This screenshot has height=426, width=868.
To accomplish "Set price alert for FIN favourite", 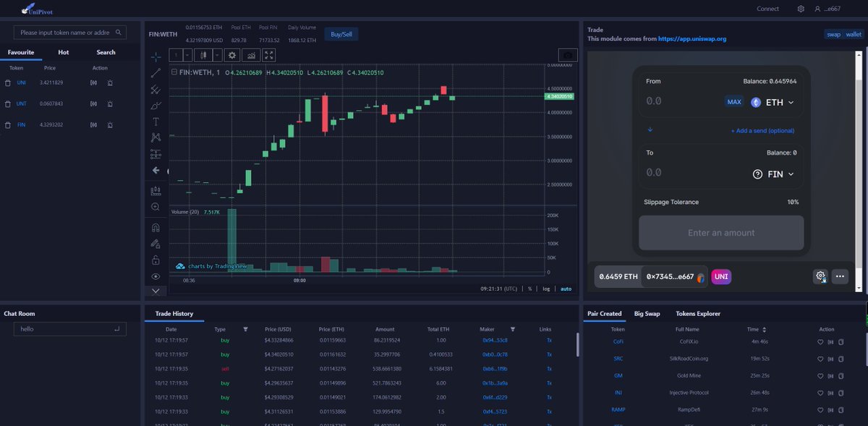I will 109,125.
